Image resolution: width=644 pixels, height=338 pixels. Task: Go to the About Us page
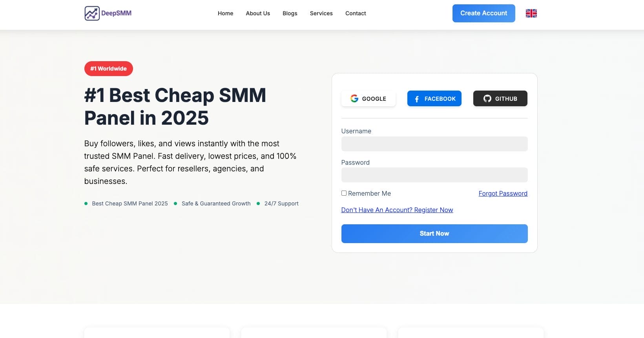[x=258, y=13]
